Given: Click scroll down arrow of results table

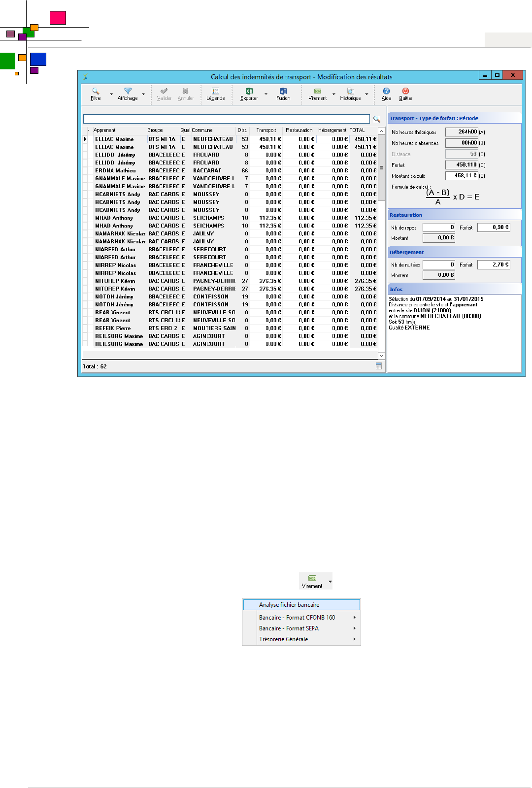Looking at the screenshot, I should click(381, 356).
